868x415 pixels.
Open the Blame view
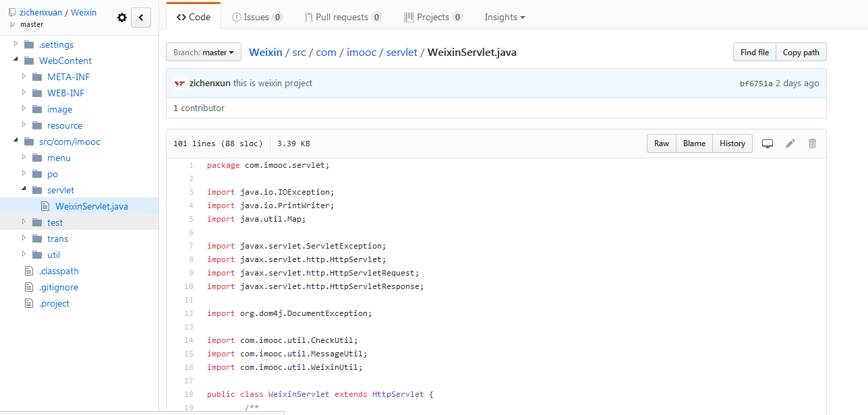694,143
